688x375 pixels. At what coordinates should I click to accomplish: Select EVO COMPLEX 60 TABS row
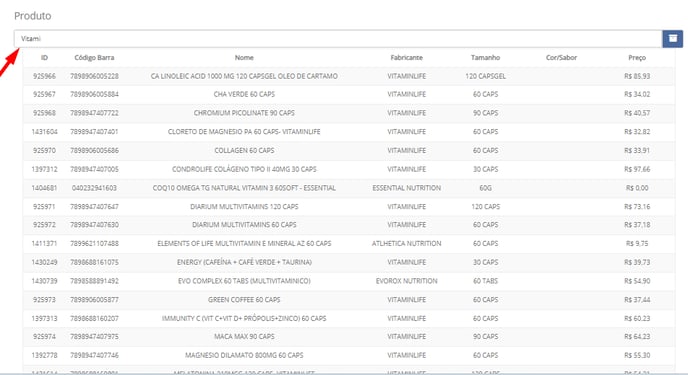349,281
